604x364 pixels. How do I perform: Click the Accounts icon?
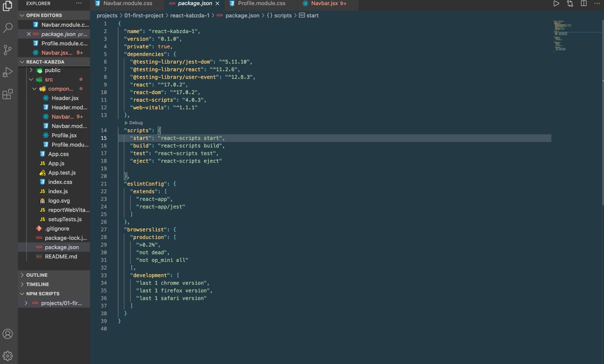[8, 334]
